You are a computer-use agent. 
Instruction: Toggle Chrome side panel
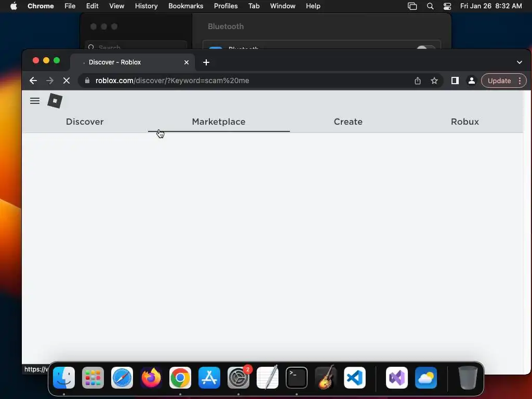pyautogui.click(x=455, y=81)
